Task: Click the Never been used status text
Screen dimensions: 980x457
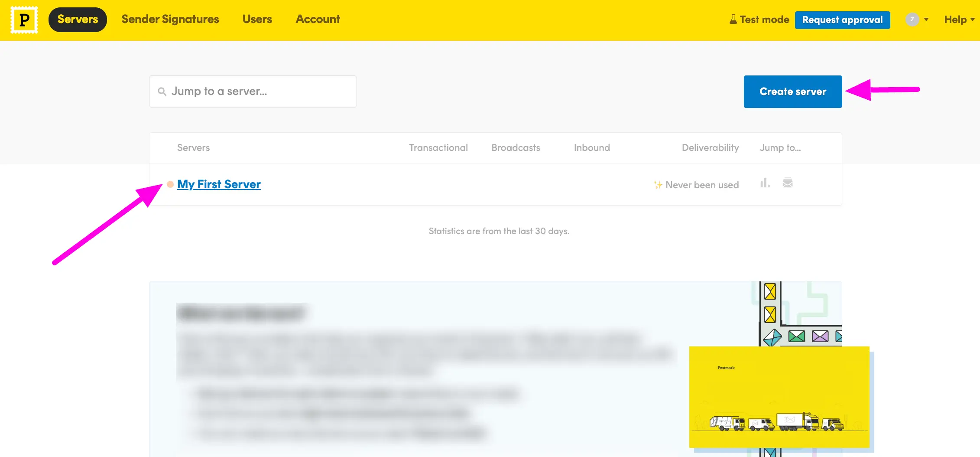Action: [x=702, y=185]
